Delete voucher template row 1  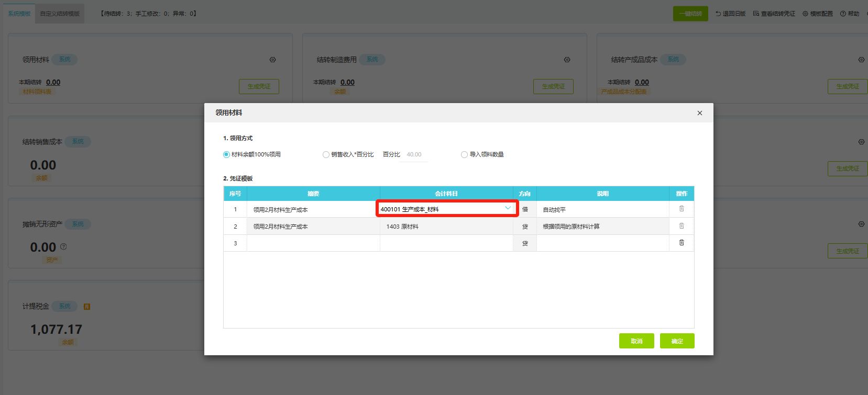click(682, 209)
